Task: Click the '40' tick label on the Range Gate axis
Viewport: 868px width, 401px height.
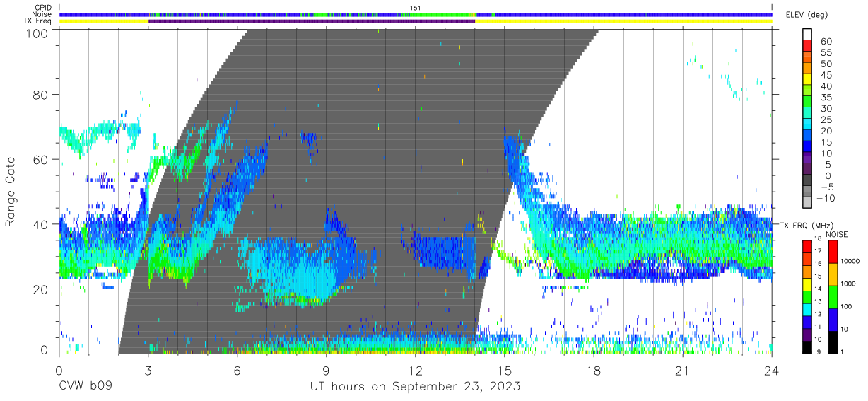Action: pos(42,224)
